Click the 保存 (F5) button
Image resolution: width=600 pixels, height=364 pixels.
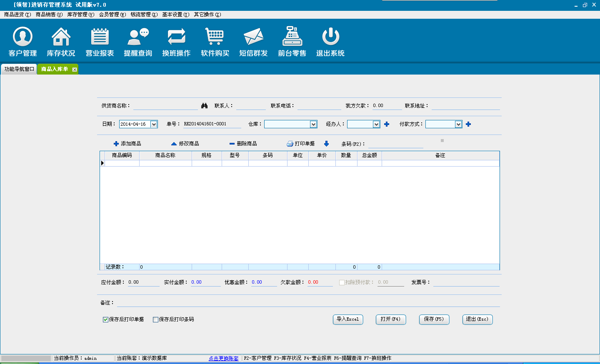click(434, 319)
